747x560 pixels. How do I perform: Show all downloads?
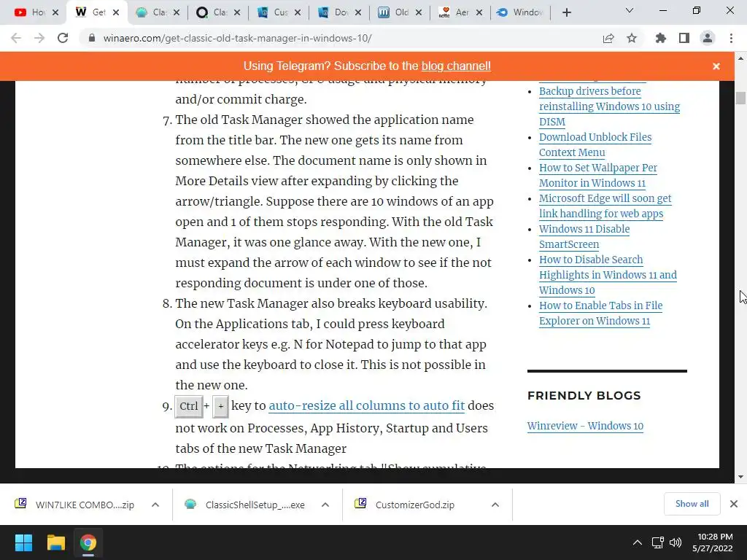coord(692,504)
